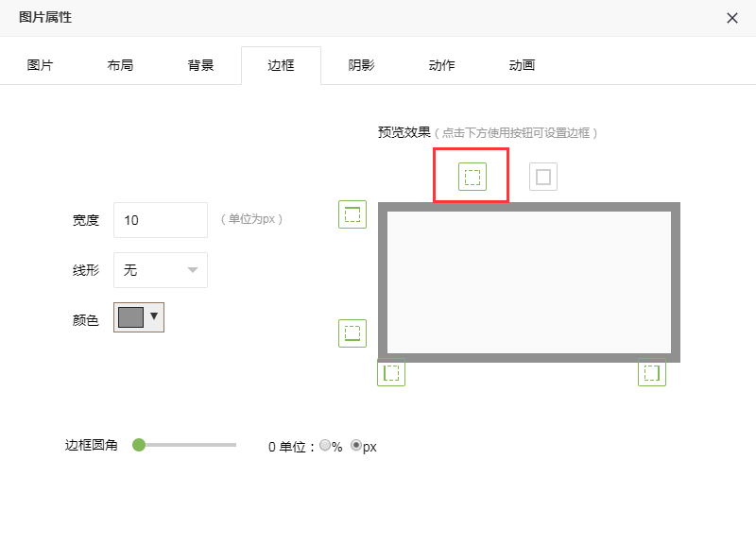
Task: Click the 宽度 width input field
Action: click(x=161, y=220)
